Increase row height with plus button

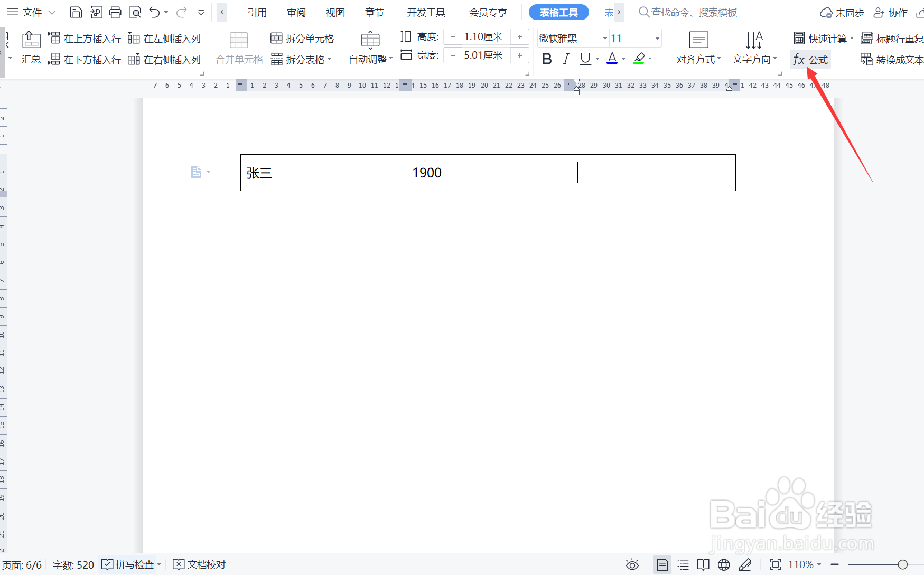pyautogui.click(x=520, y=37)
